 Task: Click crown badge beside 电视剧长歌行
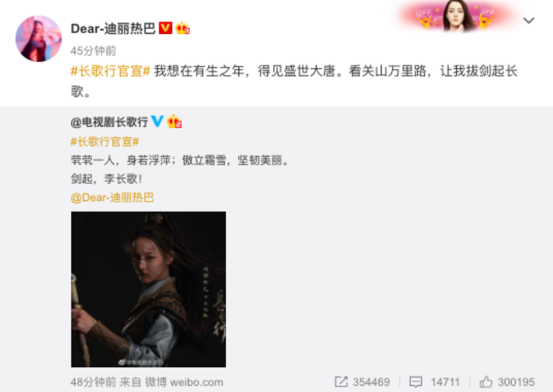coord(174,122)
